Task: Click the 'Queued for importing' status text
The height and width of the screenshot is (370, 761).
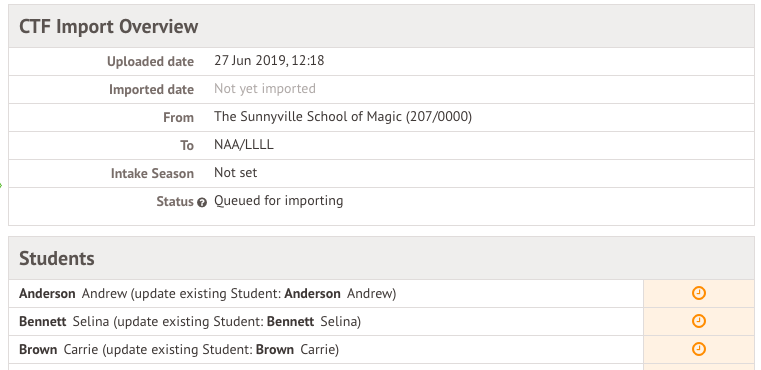Action: click(279, 201)
